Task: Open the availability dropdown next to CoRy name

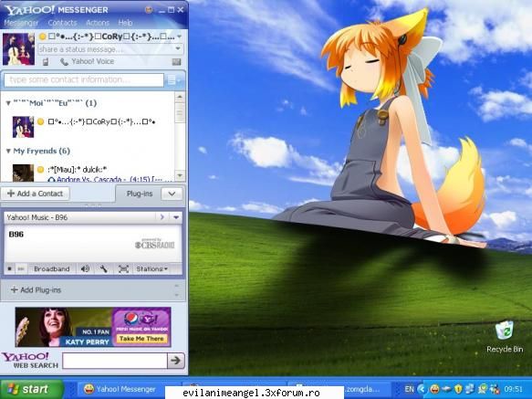Action: pos(179,37)
